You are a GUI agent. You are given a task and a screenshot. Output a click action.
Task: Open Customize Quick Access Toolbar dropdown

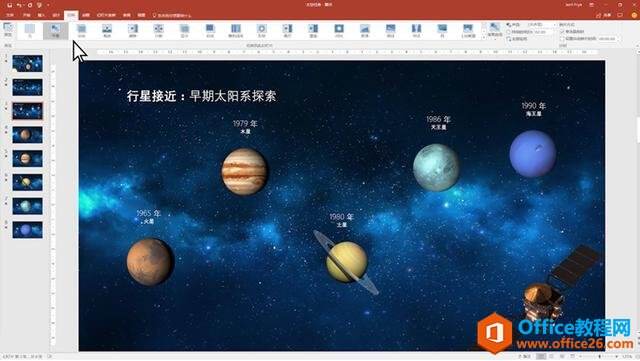click(x=48, y=5)
